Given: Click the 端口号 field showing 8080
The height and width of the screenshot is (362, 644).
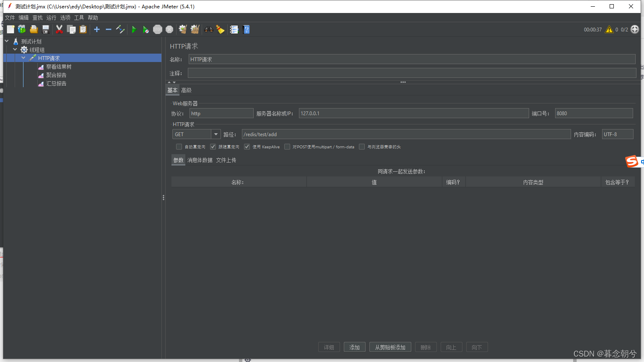Looking at the screenshot, I should [x=594, y=113].
